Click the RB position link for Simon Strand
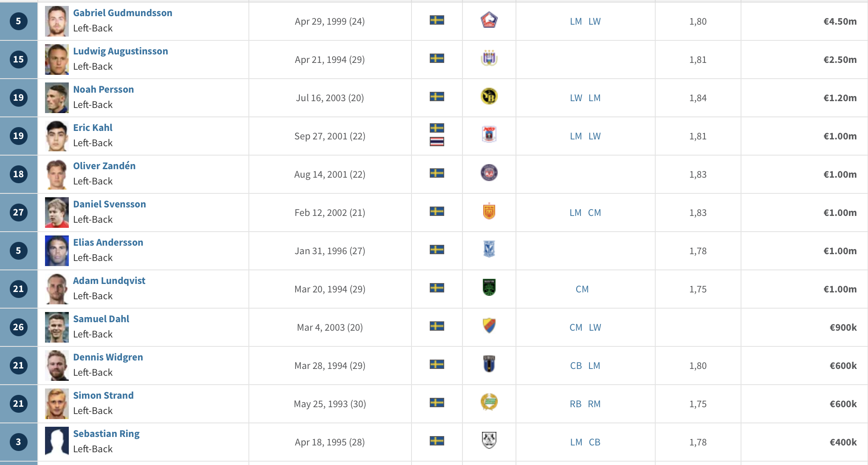 click(x=575, y=404)
